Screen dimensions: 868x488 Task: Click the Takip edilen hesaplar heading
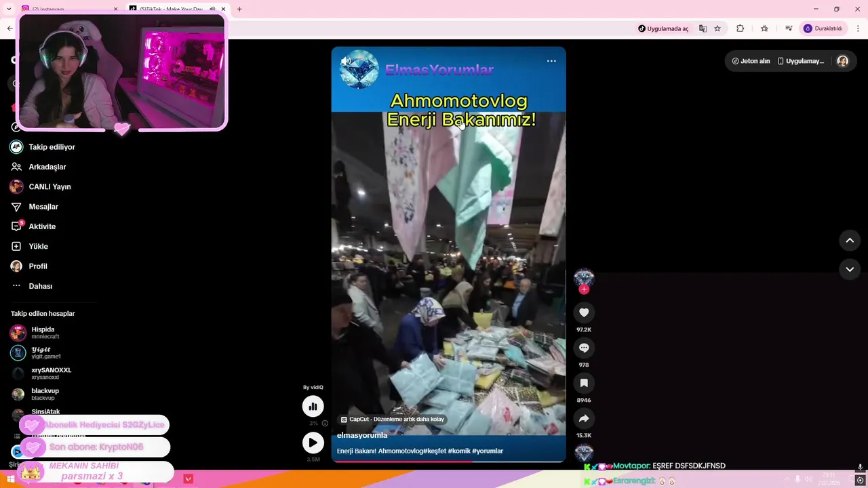(x=43, y=314)
